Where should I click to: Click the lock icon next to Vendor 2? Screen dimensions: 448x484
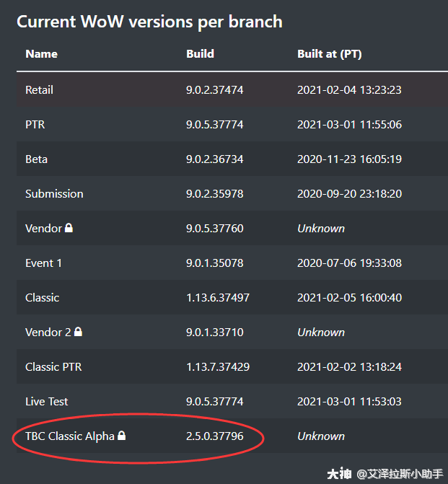(78, 332)
